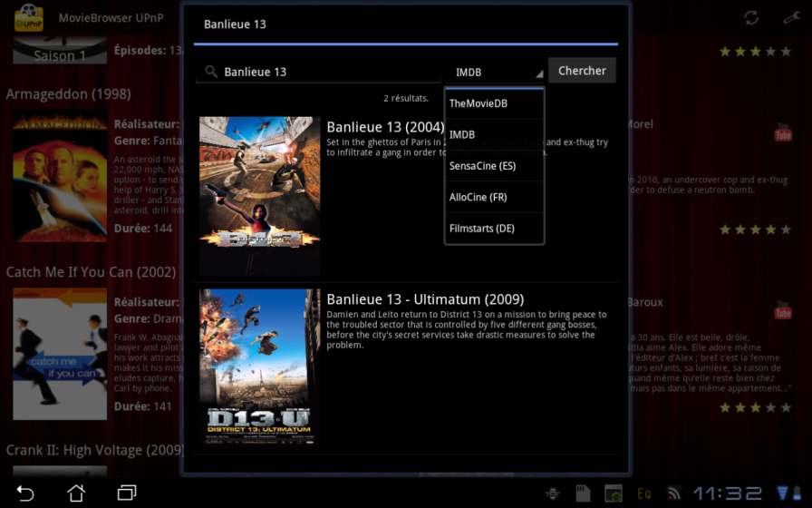Open the District 13 Ultimatum poster thumbnail
The height and width of the screenshot is (508, 812).
pyautogui.click(x=259, y=367)
